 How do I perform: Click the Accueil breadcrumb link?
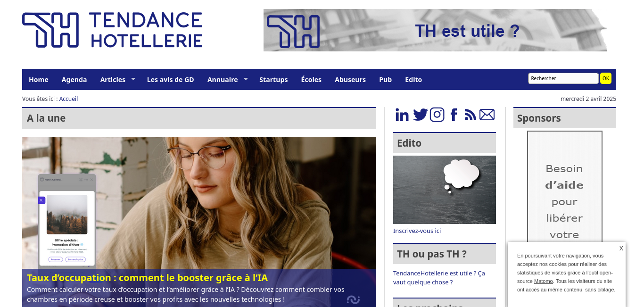(x=68, y=99)
